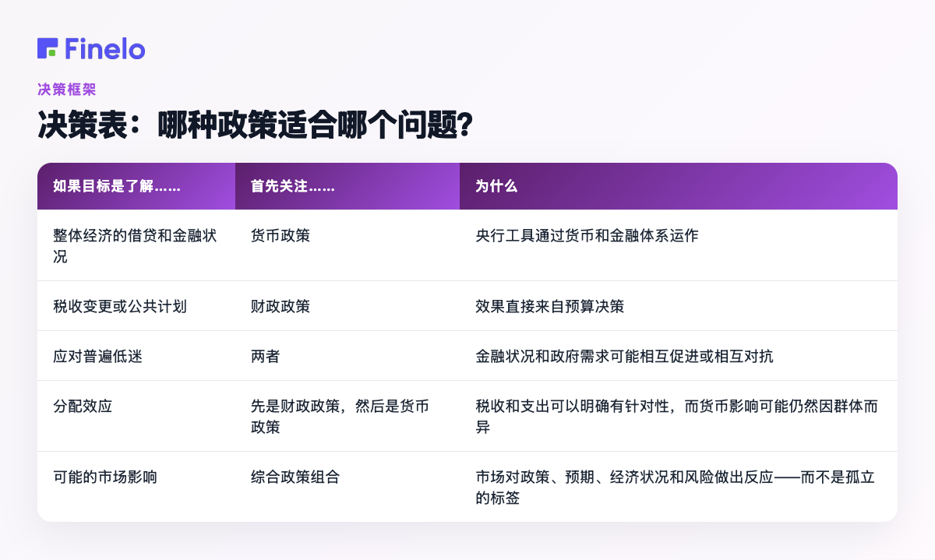Click the cell 央行工具通过货币和金融体系运作
Screen dimensions: 935x560
(x=679, y=245)
